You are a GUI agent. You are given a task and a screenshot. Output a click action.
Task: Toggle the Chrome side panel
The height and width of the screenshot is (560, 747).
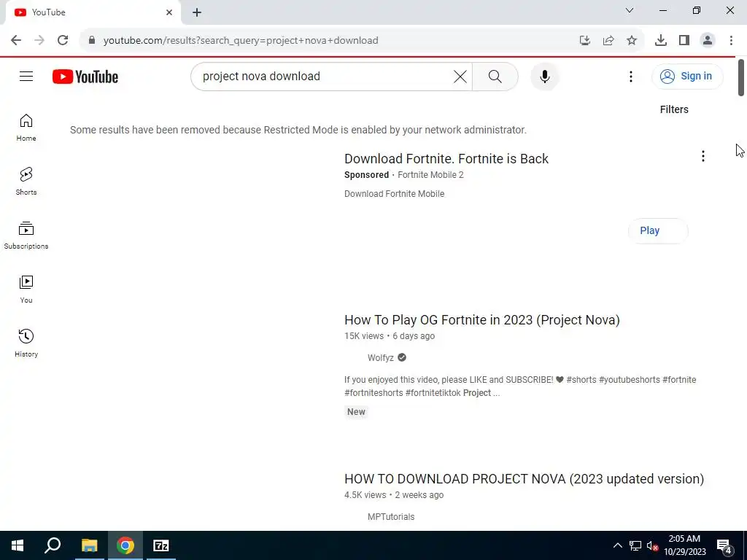point(684,41)
